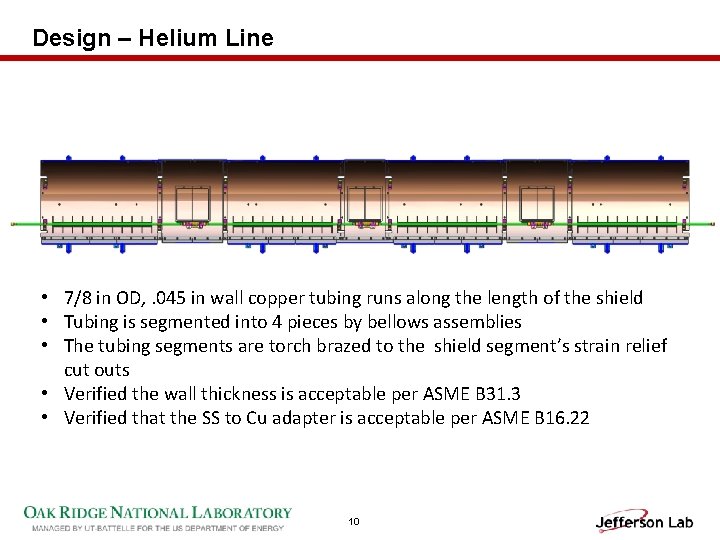The height and width of the screenshot is (540, 720).
Task: Select the bullet '7/8 in OD, .045 in wall copper tubing'
Action: pyautogui.click(x=353, y=298)
